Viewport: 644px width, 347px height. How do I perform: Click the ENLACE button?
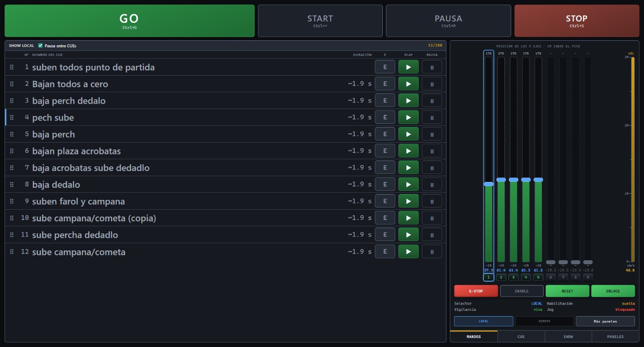(613, 291)
